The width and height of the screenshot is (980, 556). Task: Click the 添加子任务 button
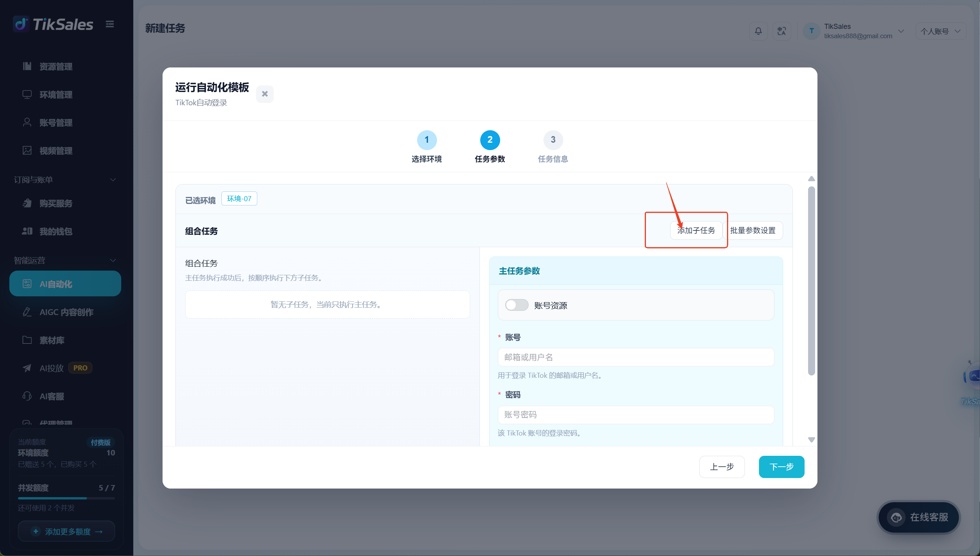point(696,230)
